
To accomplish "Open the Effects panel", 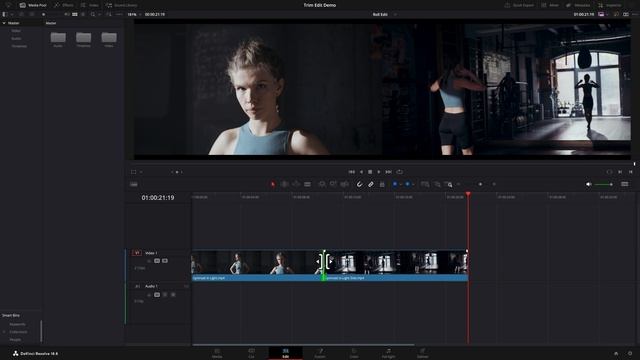I will click(64, 5).
